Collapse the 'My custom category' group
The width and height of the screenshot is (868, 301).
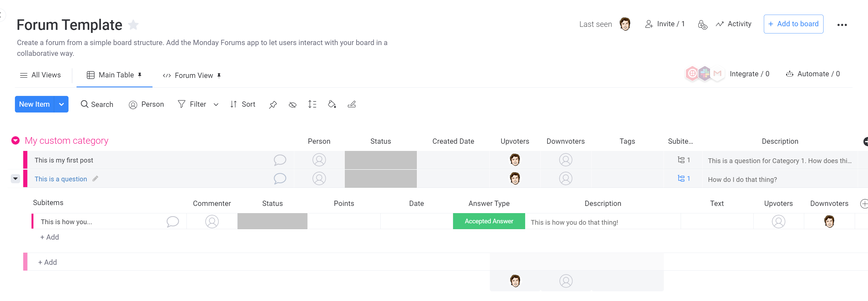(x=15, y=141)
